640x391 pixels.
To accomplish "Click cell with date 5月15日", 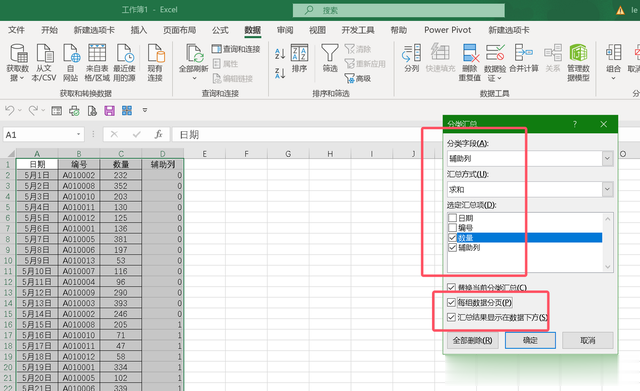I will [x=37, y=324].
